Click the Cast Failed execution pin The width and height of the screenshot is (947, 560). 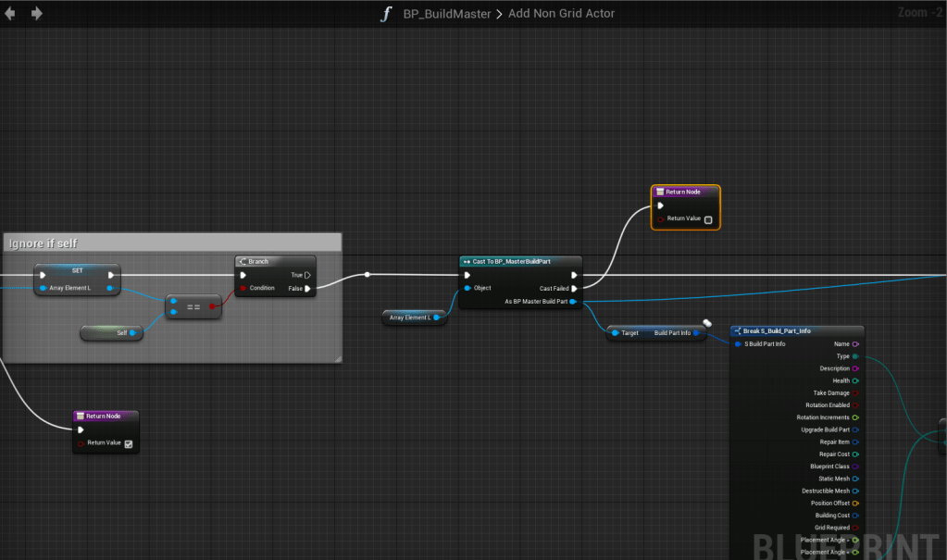[574, 288]
